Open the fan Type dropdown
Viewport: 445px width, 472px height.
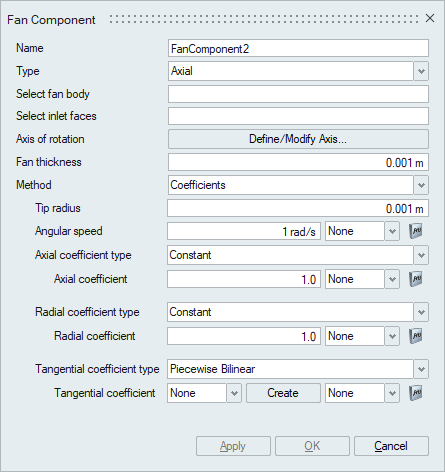[x=421, y=71]
